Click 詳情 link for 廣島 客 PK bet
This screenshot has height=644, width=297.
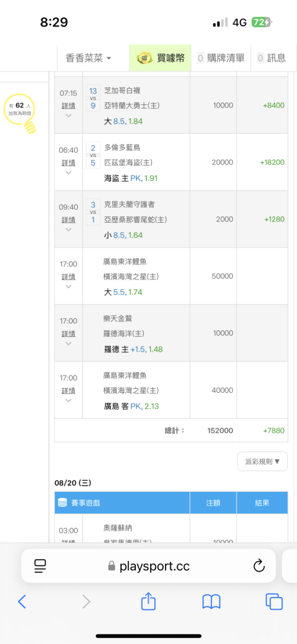[68, 391]
